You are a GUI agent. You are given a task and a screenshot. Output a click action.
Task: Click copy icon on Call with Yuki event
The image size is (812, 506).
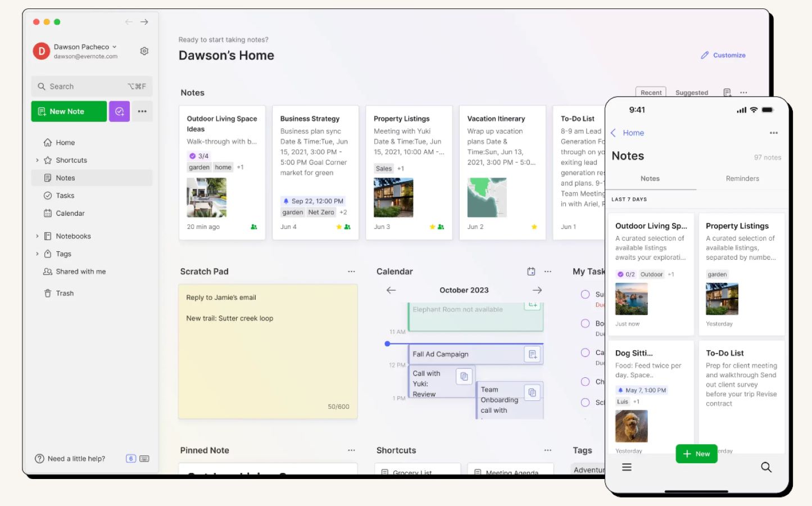point(464,376)
